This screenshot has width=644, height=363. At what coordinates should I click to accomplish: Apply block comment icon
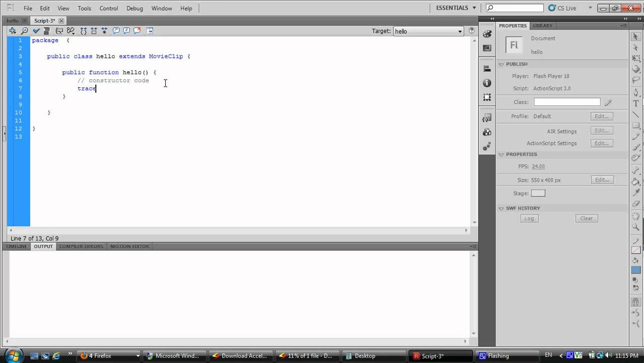click(x=116, y=31)
